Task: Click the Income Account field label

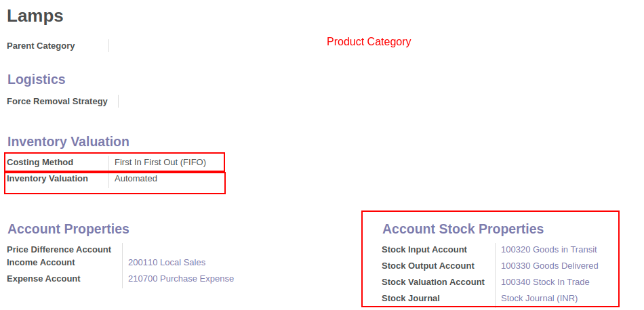Action: click(41, 263)
